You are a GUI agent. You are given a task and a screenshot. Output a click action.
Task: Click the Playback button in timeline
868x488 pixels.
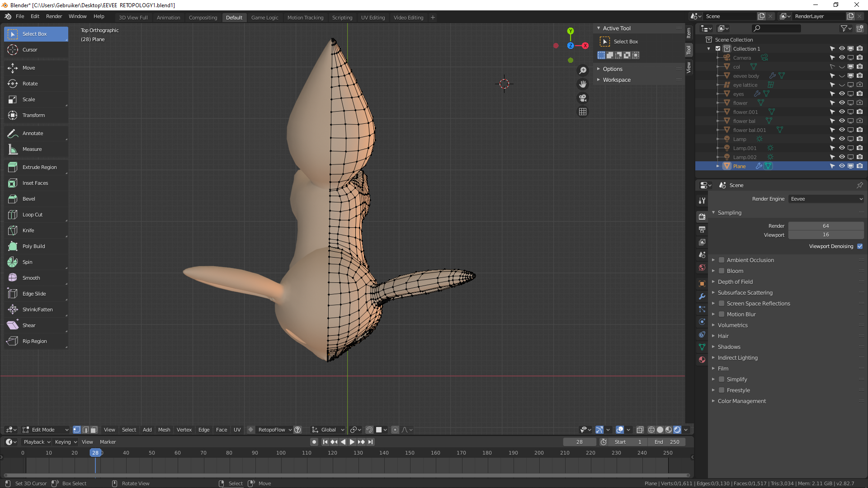tap(37, 442)
